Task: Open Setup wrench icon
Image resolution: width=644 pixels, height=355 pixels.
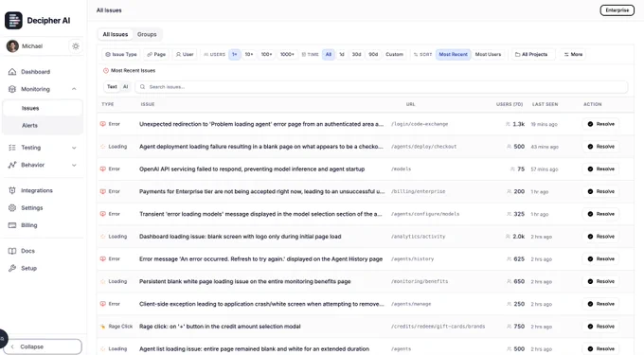Action: [12, 268]
